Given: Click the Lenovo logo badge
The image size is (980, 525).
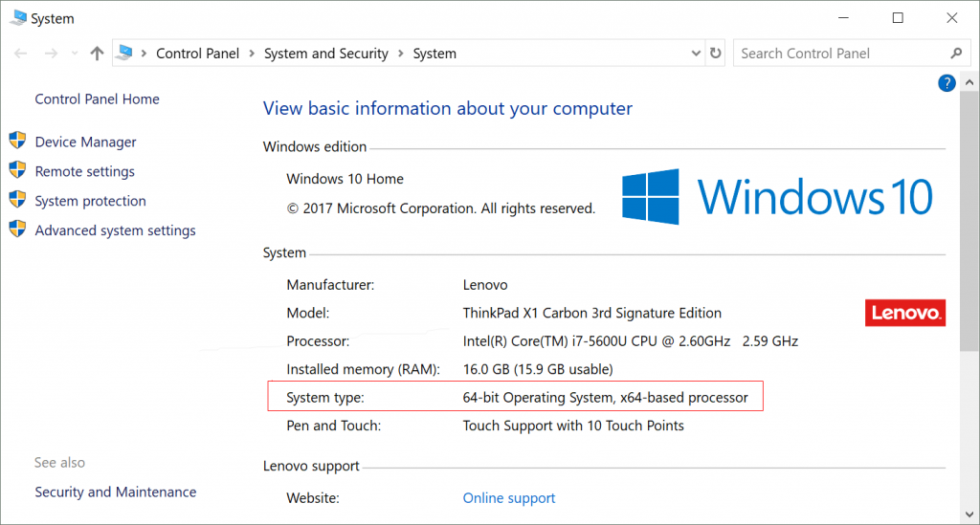Looking at the screenshot, I should point(904,313).
